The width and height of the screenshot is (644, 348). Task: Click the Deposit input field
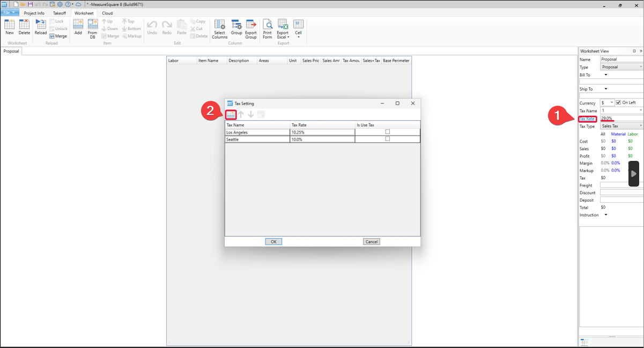[x=621, y=200]
